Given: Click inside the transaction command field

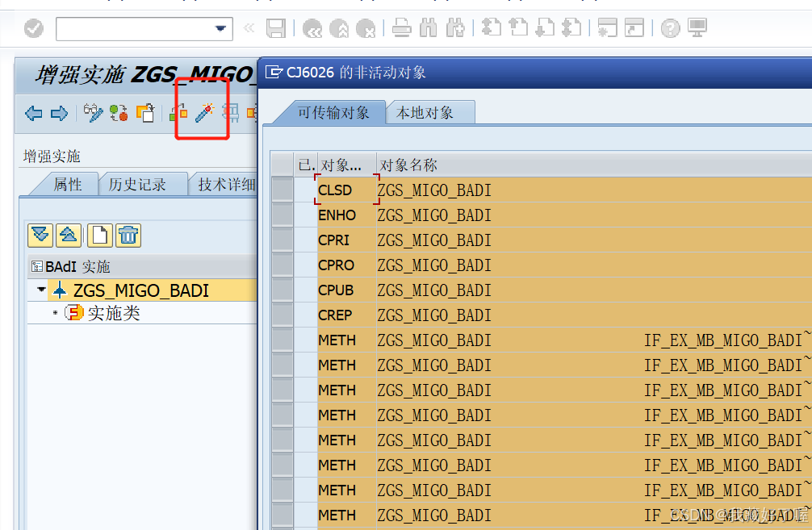Looking at the screenshot, I should (x=136, y=28).
